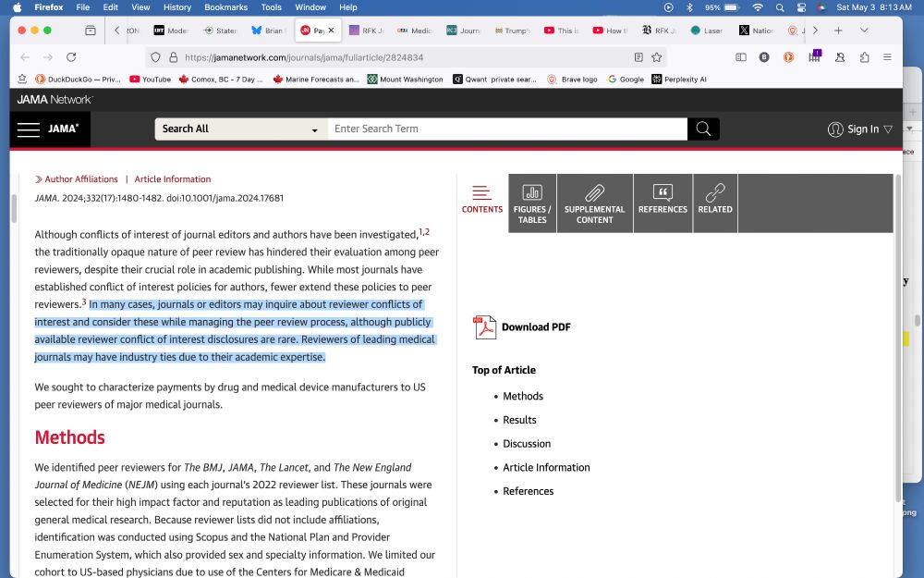Jump to References in contents list

point(528,491)
